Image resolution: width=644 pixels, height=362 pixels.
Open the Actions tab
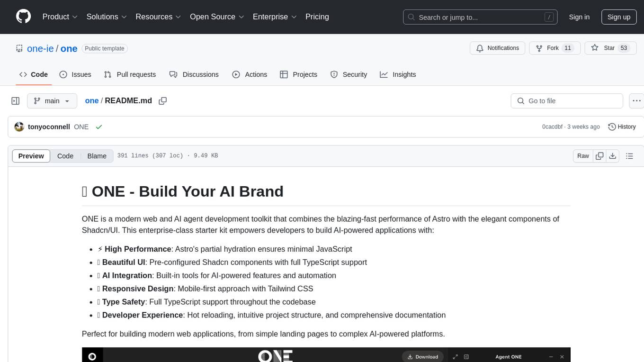tap(250, 74)
